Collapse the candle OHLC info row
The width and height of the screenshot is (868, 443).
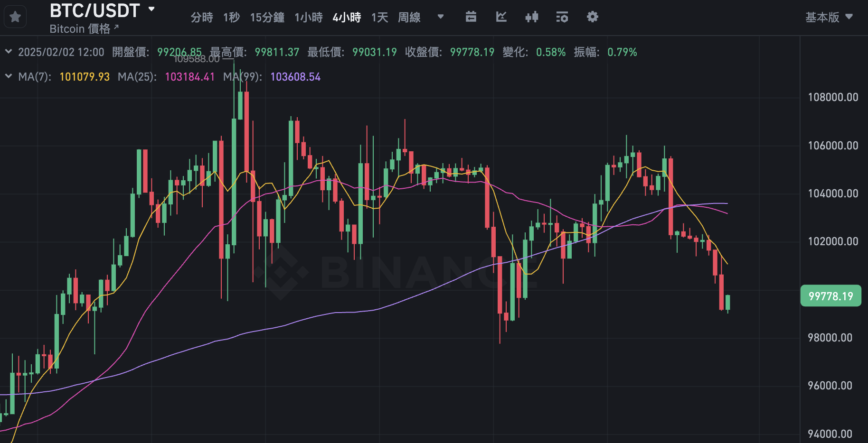(x=9, y=52)
